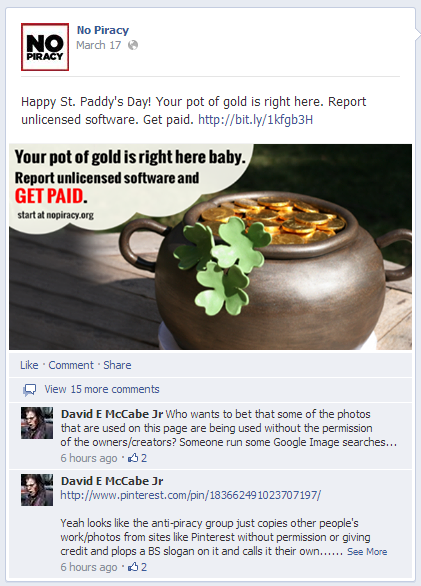
Task: Open the pot of gold post image
Action: (210, 247)
